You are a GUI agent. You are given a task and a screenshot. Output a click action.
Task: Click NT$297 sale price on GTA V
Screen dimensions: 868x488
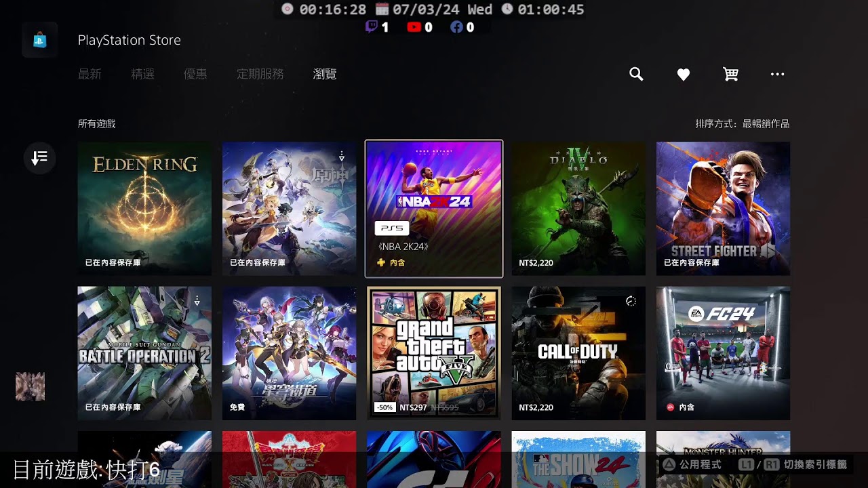(413, 407)
